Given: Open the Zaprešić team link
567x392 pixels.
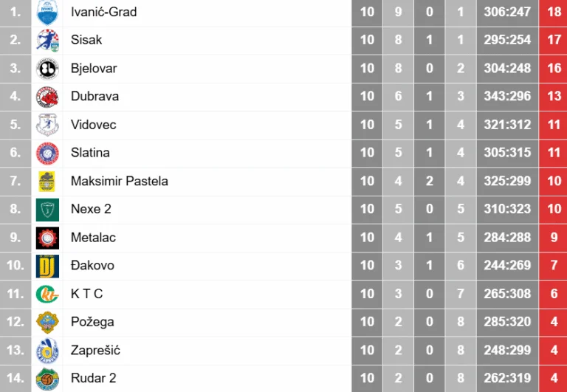Looking at the screenshot, I should click(95, 350).
